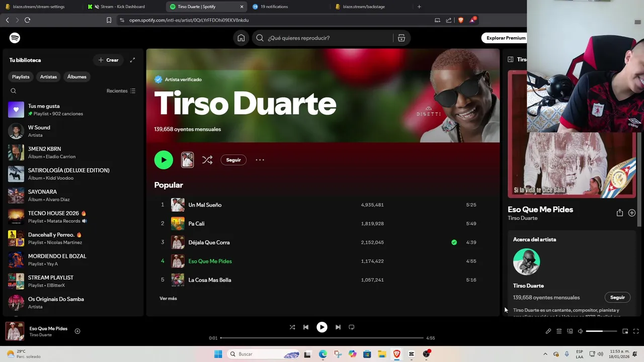Follow the artist in the Acerca del artista card
Screen dimensions: 644x362
(x=617, y=297)
